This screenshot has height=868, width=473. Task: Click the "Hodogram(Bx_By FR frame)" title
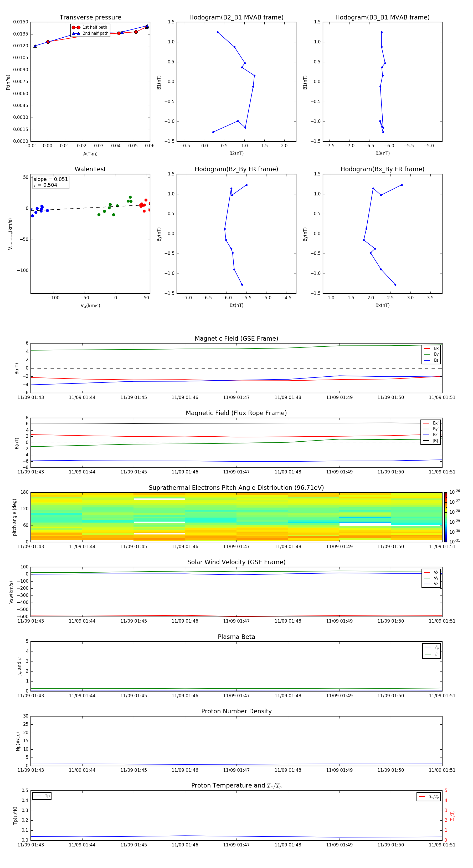[x=382, y=169]
